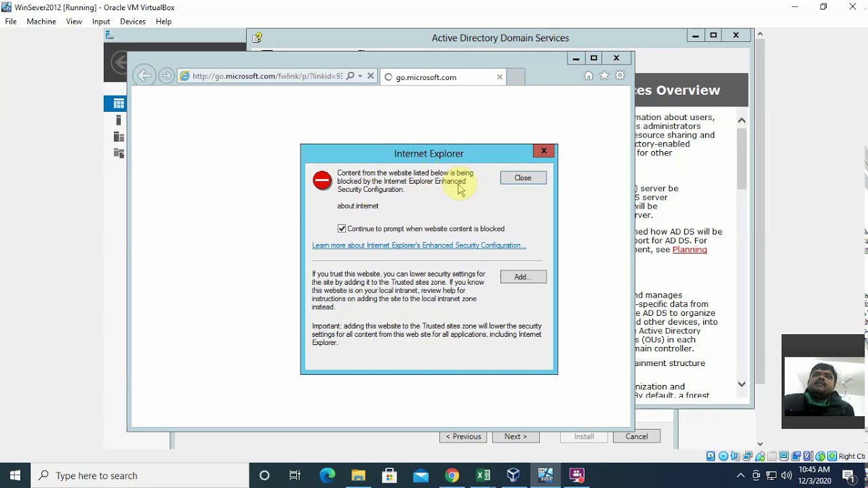Cancel the Add Roles wizard

pyautogui.click(x=637, y=436)
